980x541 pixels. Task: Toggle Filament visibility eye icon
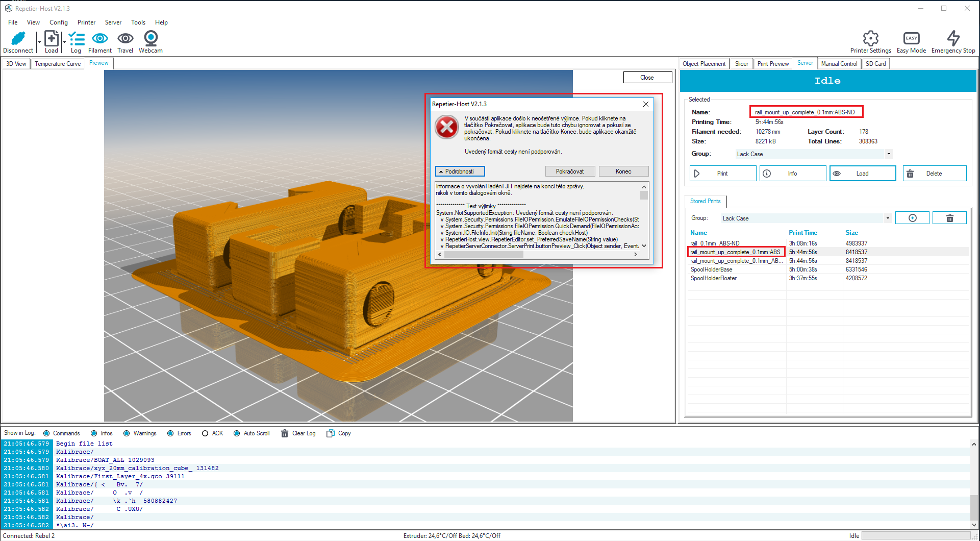point(100,38)
